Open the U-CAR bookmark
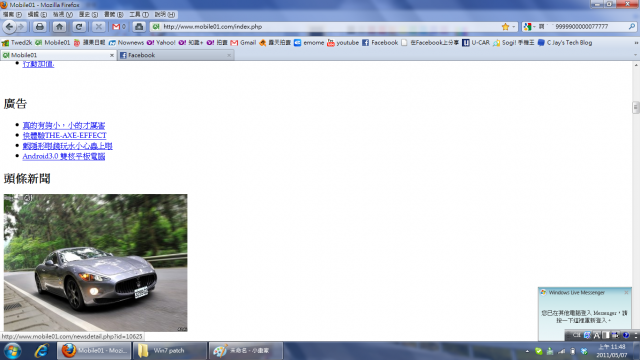640x360 pixels. click(x=476, y=42)
